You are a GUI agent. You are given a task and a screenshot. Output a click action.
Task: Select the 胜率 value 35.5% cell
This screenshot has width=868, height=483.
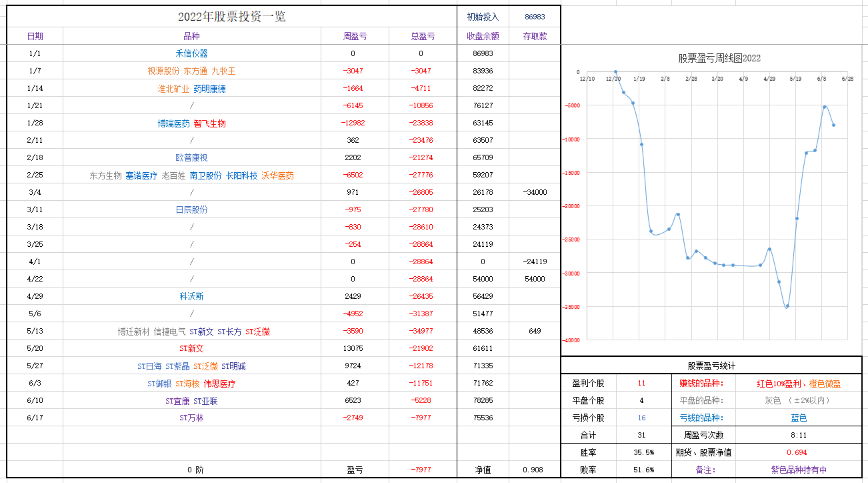click(642, 452)
